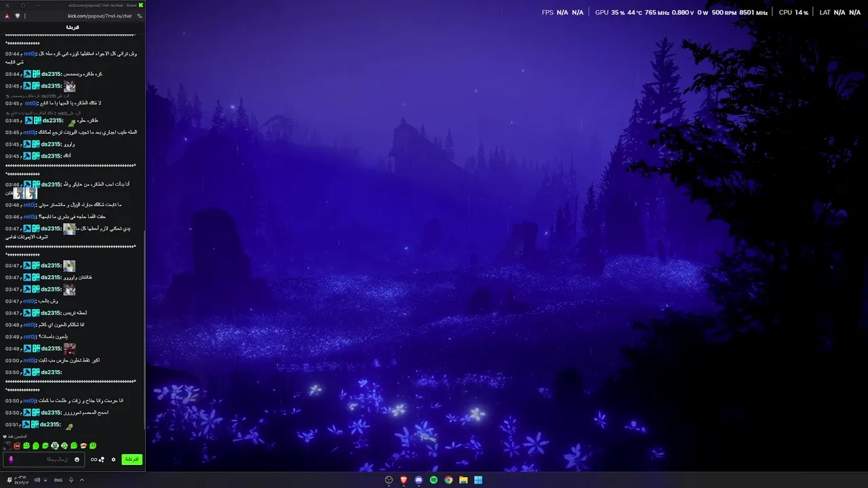Screen dimensions: 868x488
Task: Switch the ENG input language indicator
Action: (x=58, y=480)
